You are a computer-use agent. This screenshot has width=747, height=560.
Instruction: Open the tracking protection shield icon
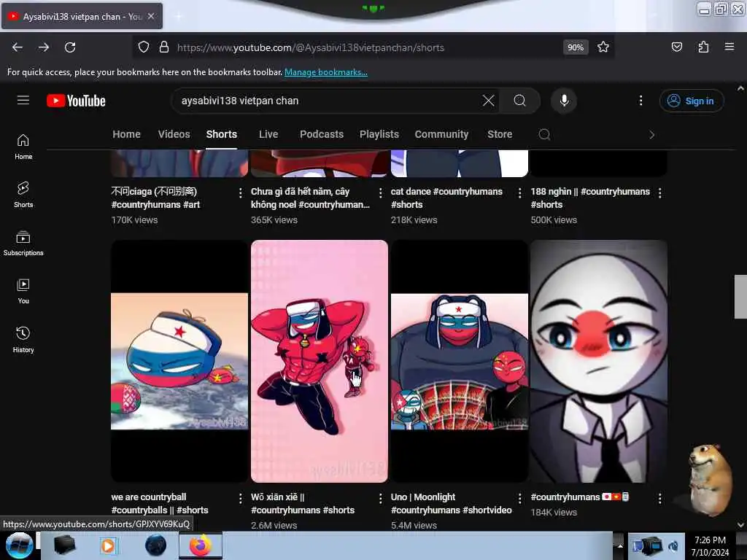[144, 47]
